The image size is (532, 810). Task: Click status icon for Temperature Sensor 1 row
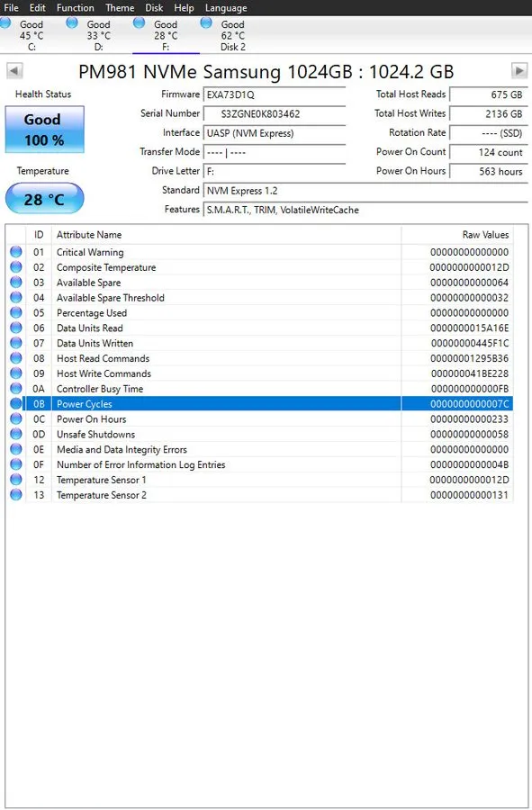[x=16, y=480]
